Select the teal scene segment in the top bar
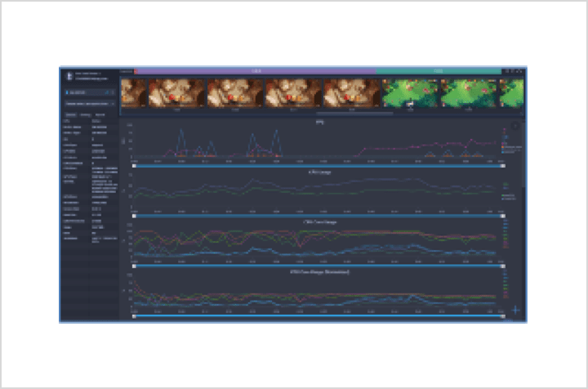This screenshot has height=389, width=588. [439, 71]
